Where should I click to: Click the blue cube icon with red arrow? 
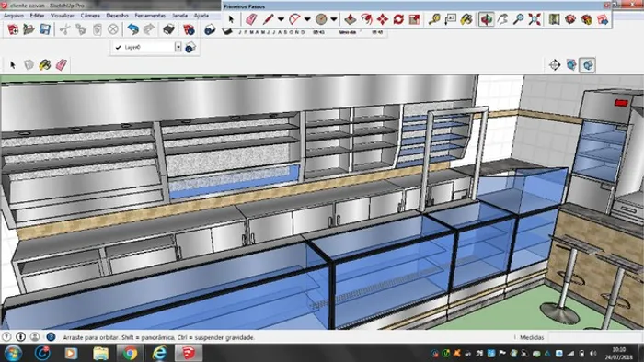pyautogui.click(x=571, y=65)
